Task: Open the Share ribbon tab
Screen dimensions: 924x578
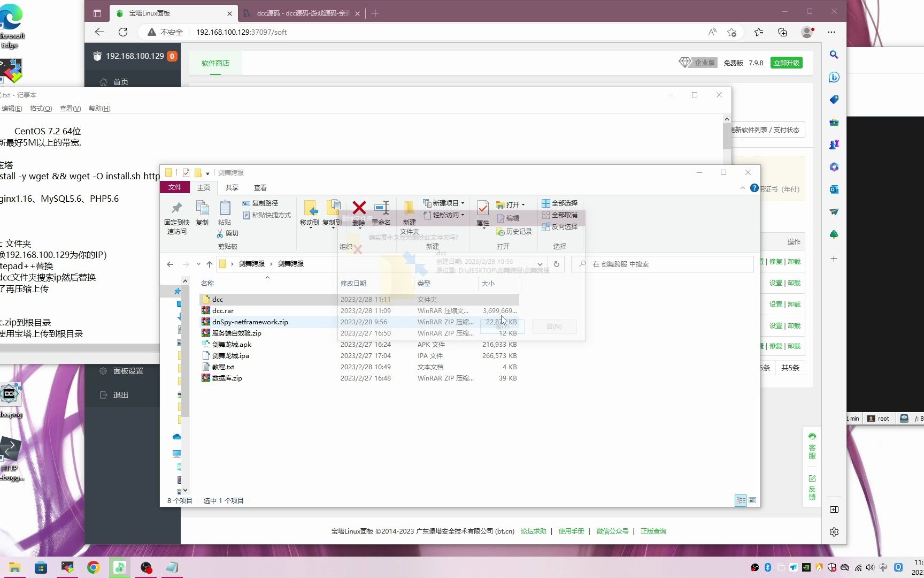Action: point(232,187)
